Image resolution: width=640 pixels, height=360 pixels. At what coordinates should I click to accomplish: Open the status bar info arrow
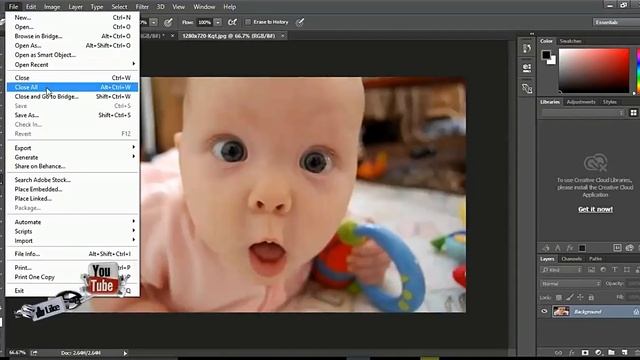point(125,353)
